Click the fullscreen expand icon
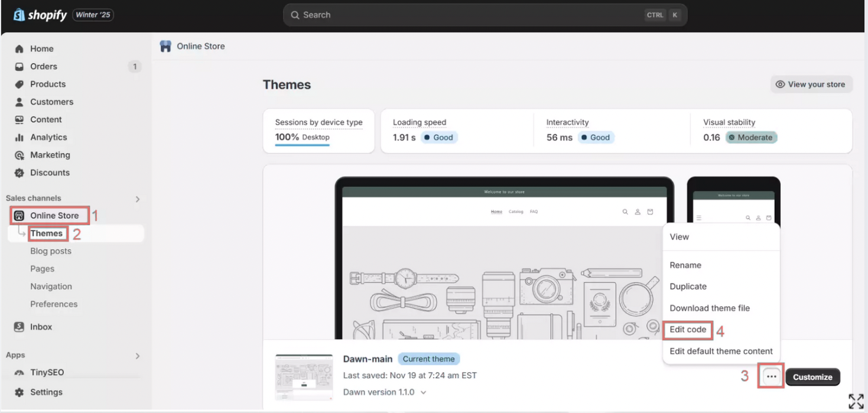Viewport: 868px width, 413px height. [856, 401]
